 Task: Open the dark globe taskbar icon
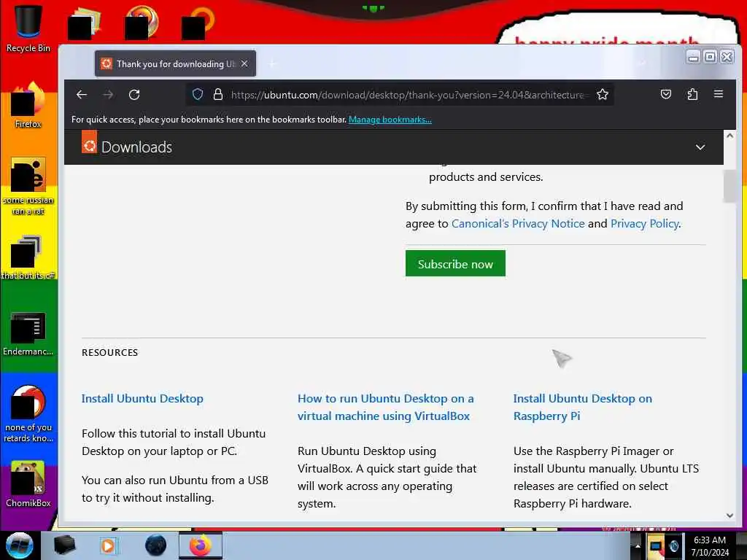[156, 545]
